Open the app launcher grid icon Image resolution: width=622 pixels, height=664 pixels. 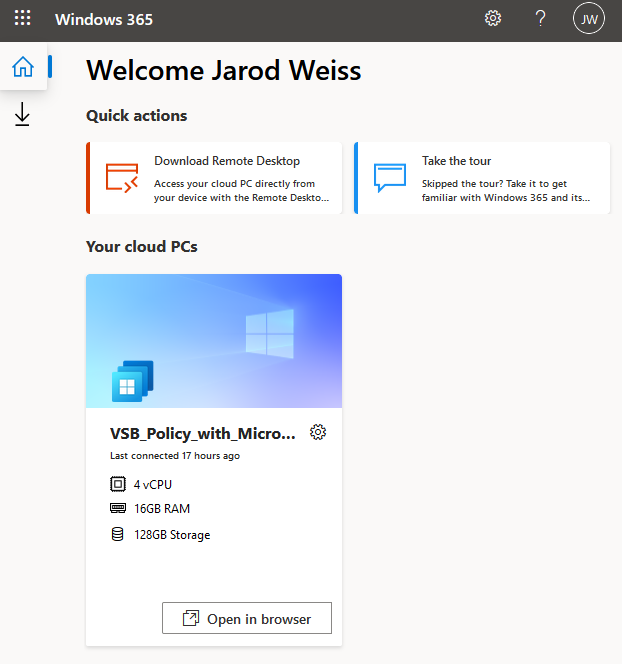click(x=22, y=18)
